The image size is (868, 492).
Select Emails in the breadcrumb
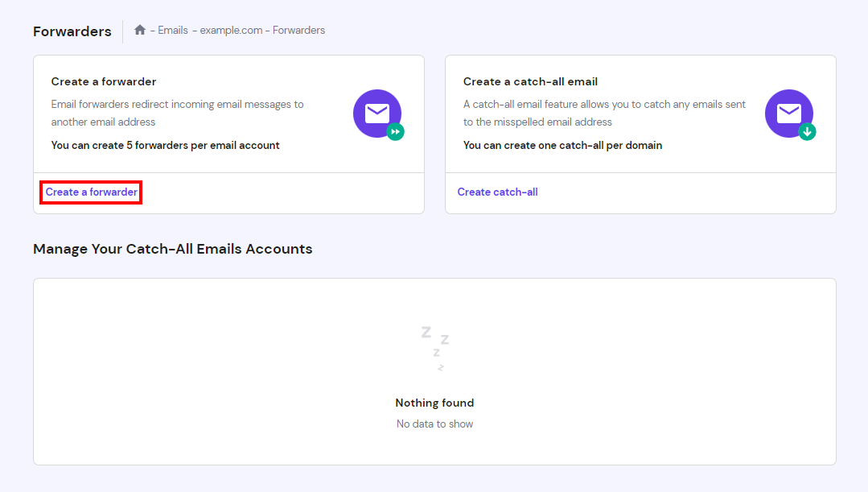coord(173,30)
